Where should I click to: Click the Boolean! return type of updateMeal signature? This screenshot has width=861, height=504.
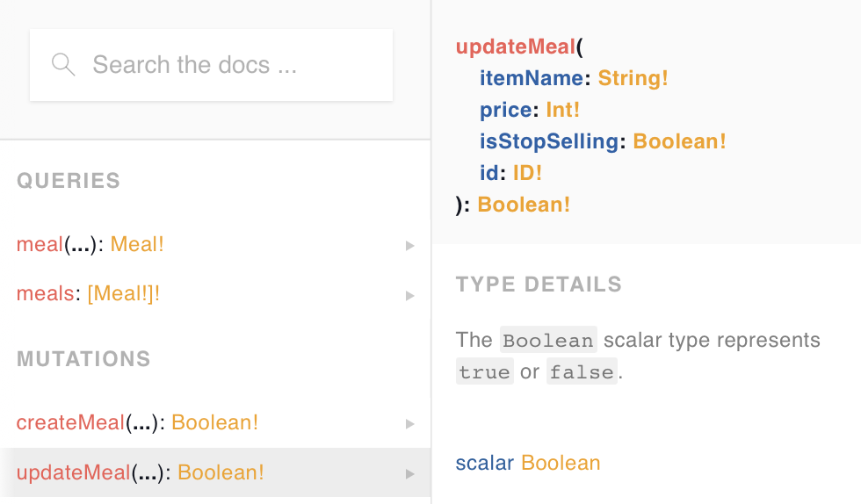tap(524, 205)
